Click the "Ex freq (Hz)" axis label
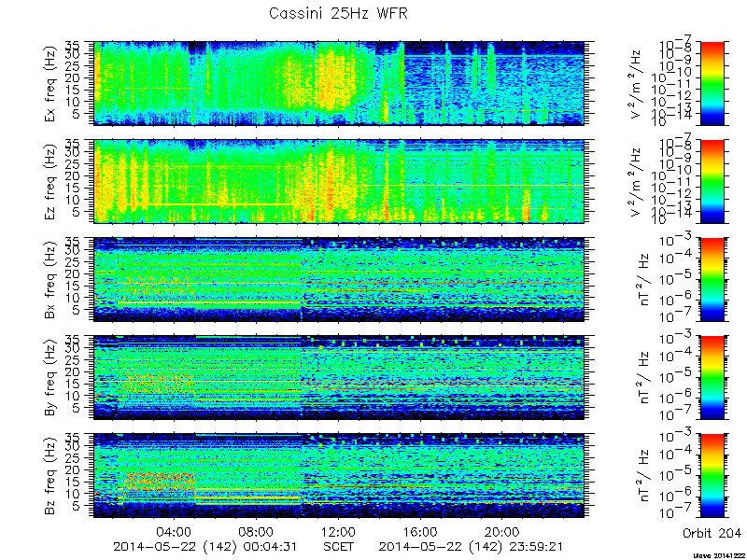The width and height of the screenshot is (747, 560). click(50, 84)
